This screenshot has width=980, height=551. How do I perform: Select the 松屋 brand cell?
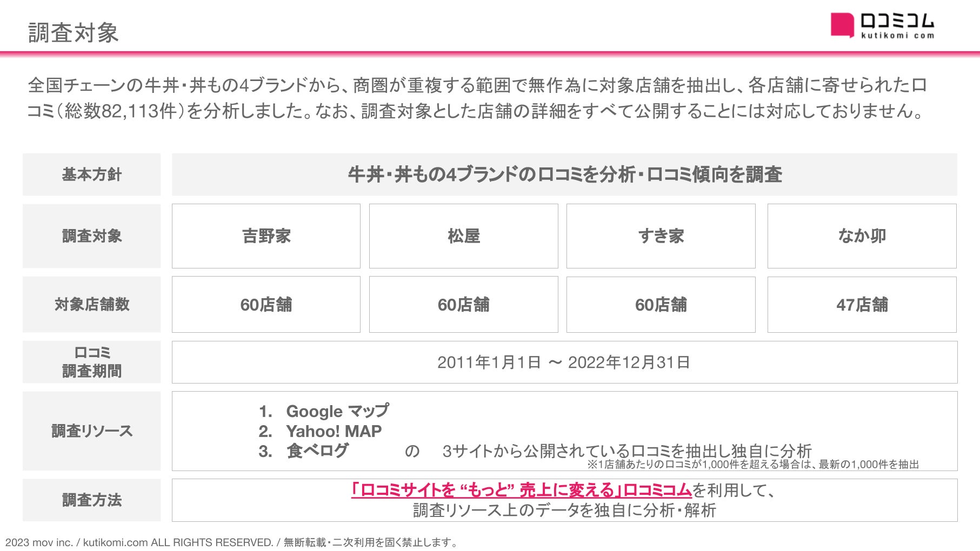tap(463, 236)
